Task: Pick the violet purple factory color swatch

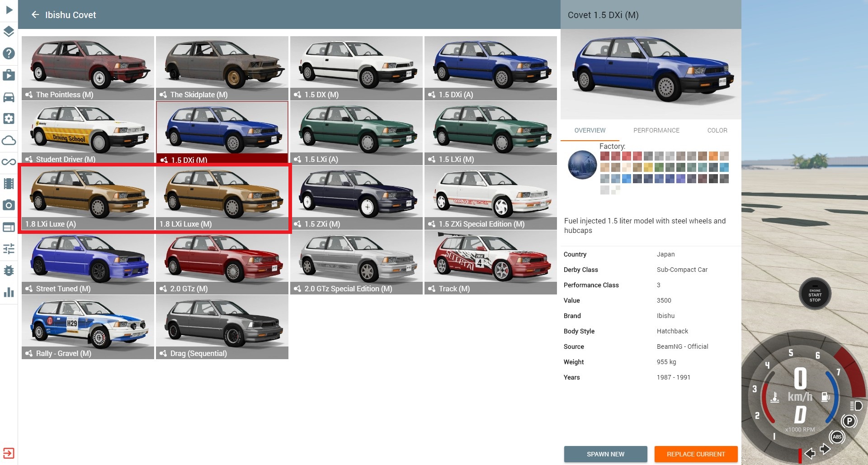Action: [681, 179]
